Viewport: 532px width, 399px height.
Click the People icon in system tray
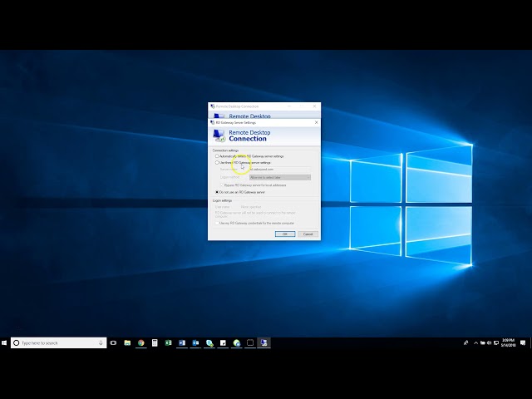465,342
